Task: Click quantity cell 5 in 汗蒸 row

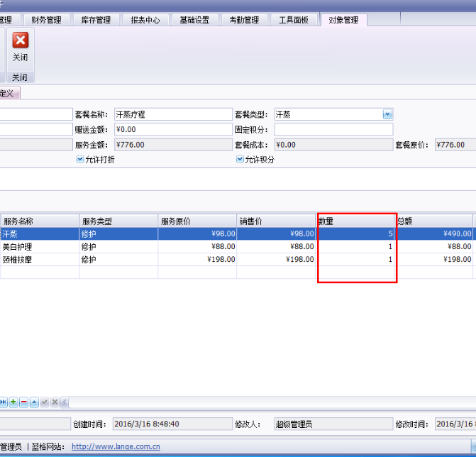Action: (x=355, y=233)
